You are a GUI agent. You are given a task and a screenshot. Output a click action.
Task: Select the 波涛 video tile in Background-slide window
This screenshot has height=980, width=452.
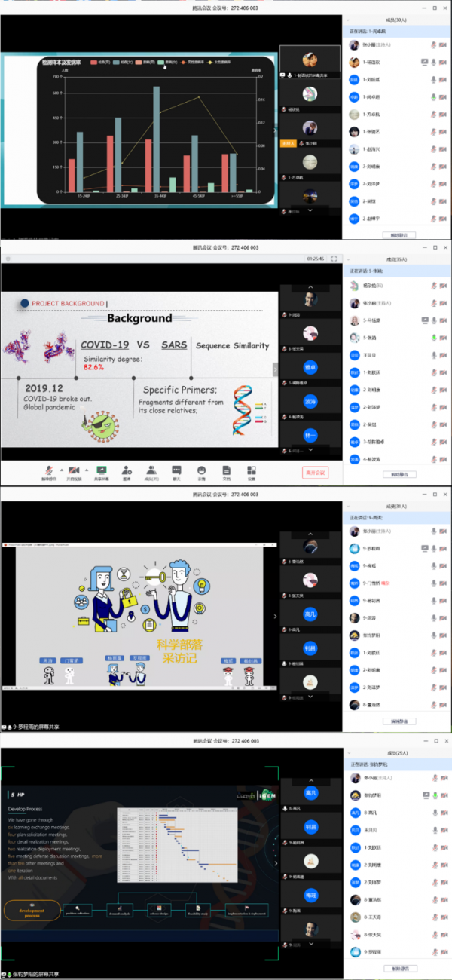(x=310, y=403)
